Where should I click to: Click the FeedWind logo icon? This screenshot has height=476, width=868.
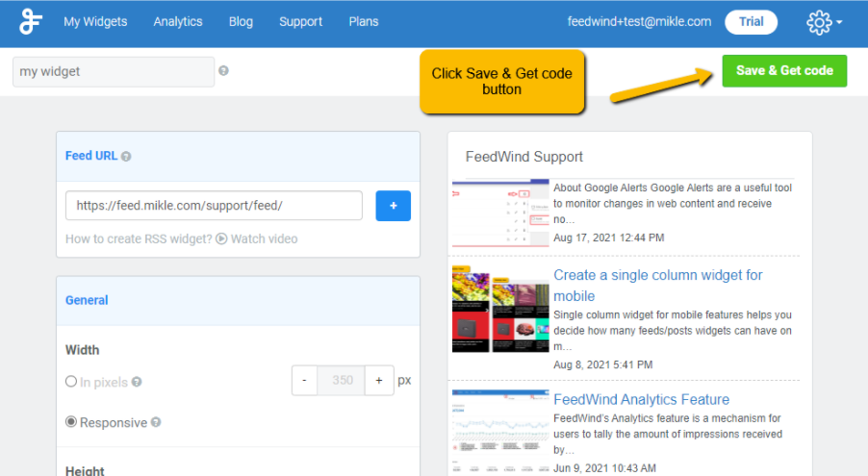coord(31,22)
